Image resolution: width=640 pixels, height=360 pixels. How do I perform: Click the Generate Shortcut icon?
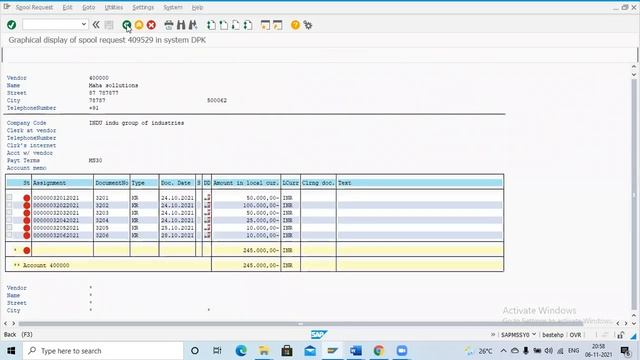pyautogui.click(x=278, y=25)
